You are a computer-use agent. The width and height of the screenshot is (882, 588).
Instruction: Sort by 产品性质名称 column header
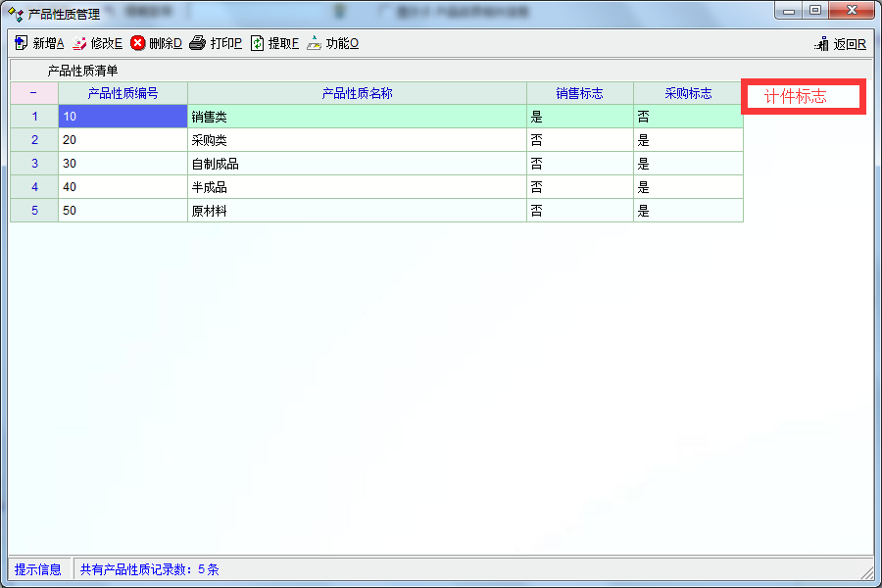[x=357, y=93]
